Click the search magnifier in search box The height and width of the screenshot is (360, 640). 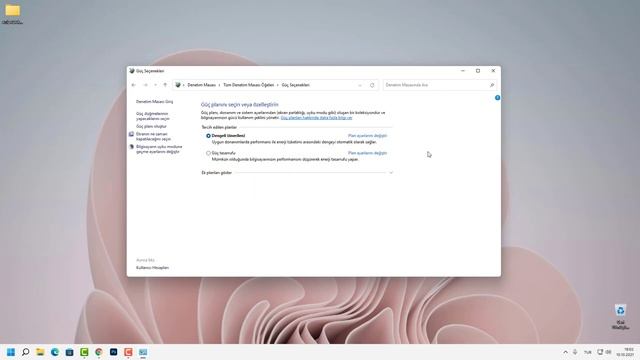(492, 85)
